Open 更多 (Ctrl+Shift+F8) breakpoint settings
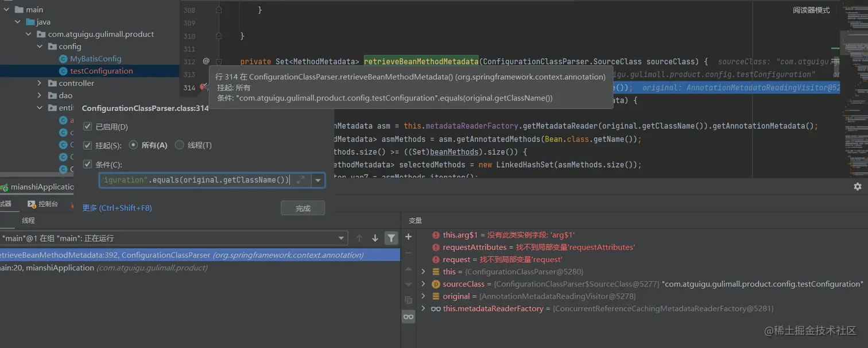 117,208
